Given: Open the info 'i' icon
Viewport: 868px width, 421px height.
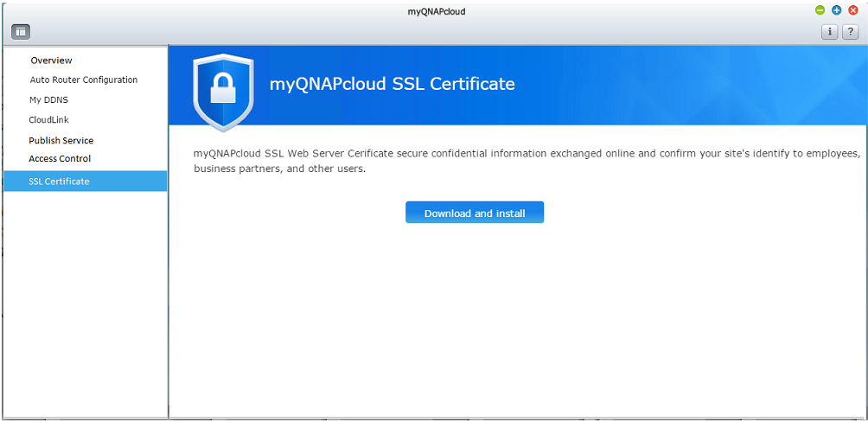Looking at the screenshot, I should point(829,32).
